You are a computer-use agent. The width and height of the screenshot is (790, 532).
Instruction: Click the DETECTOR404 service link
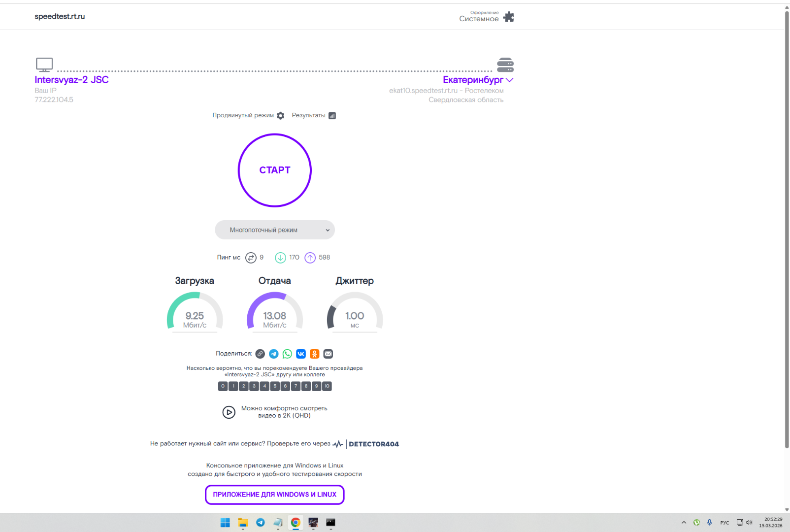tap(373, 444)
